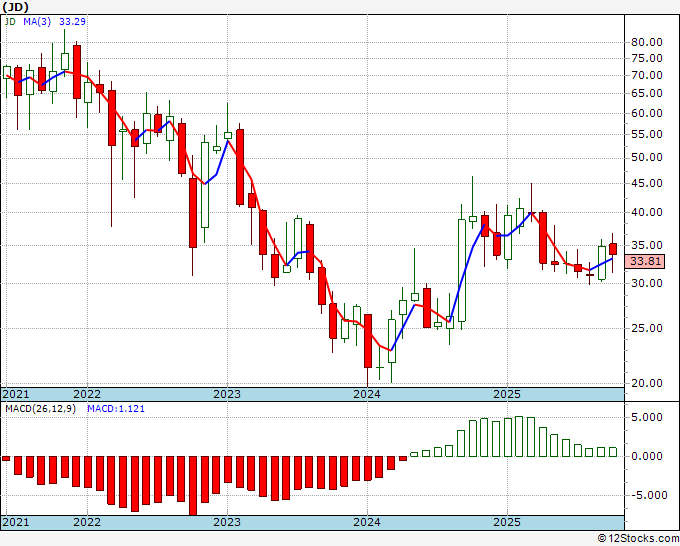This screenshot has height=546, width=680.
Task: Select the MA(3) indicator label
Action: tap(37, 21)
